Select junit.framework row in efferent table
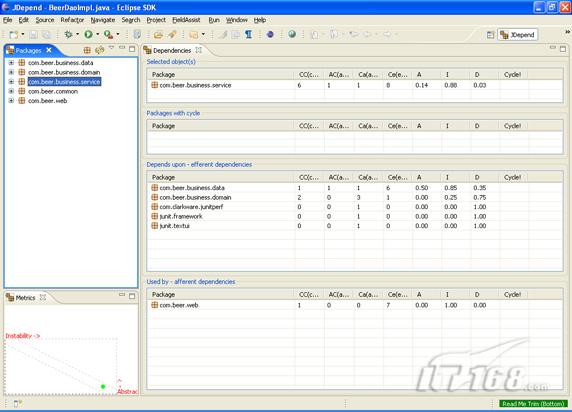 pyautogui.click(x=355, y=216)
